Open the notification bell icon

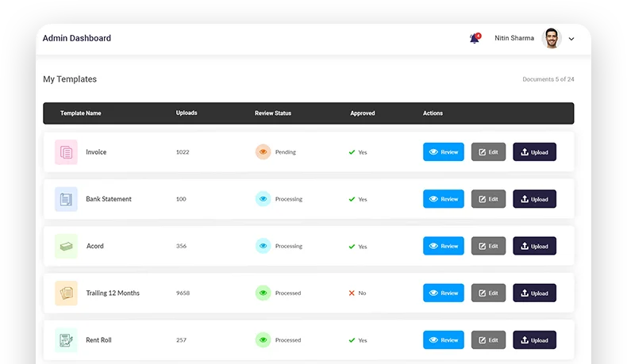click(475, 38)
